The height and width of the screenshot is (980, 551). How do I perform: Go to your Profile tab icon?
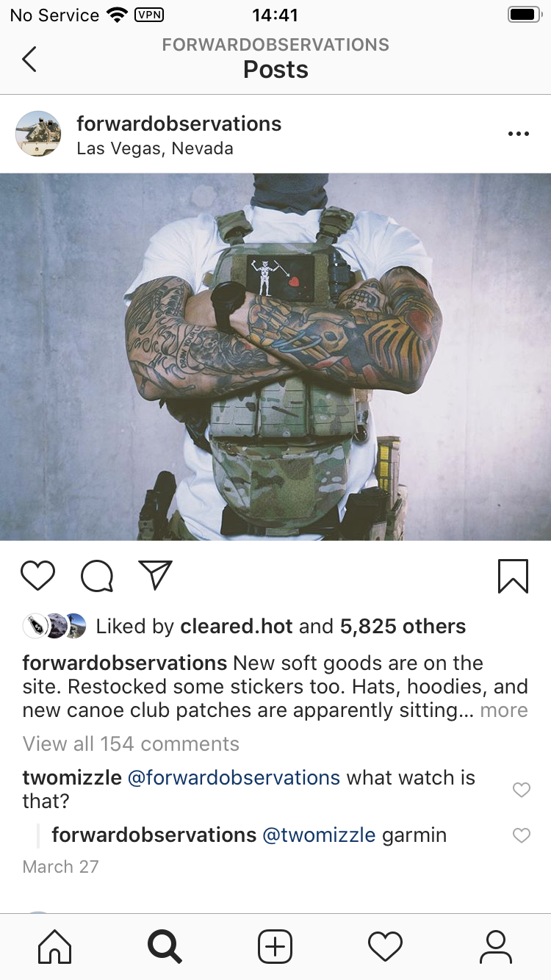click(x=496, y=947)
